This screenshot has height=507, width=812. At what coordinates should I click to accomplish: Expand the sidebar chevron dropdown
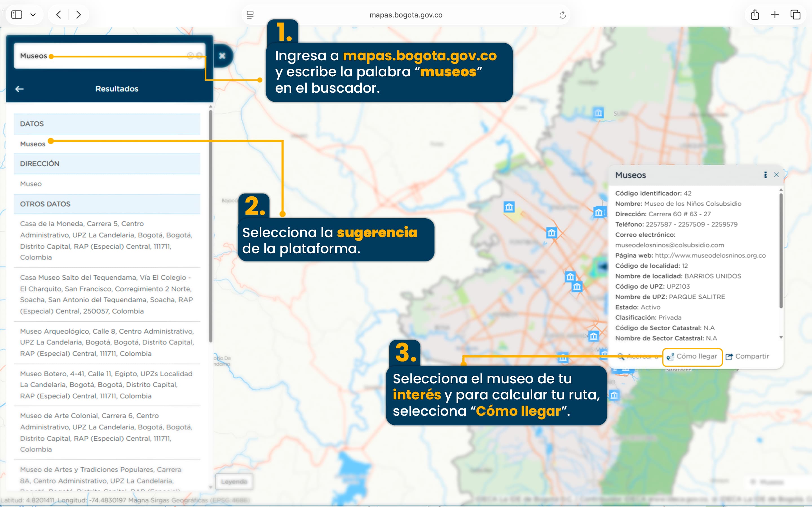pos(33,14)
